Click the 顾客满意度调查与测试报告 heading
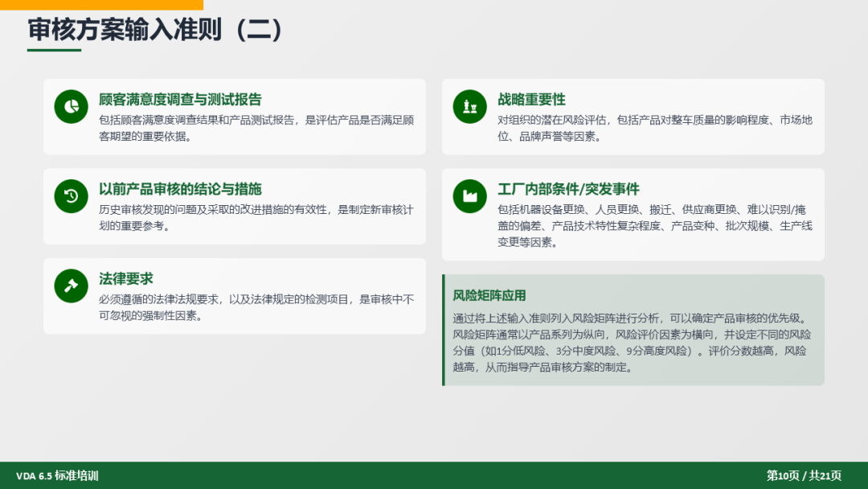Image resolution: width=868 pixels, height=489 pixels. pyautogui.click(x=180, y=100)
